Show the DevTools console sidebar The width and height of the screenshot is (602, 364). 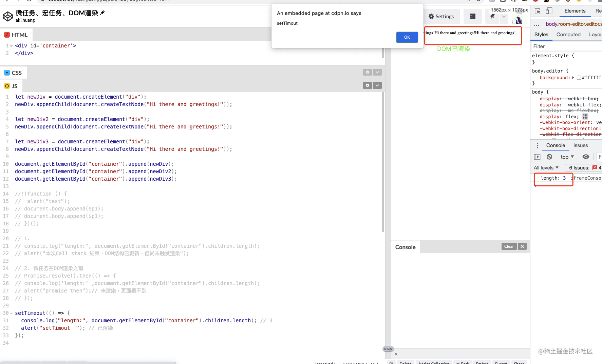click(537, 157)
